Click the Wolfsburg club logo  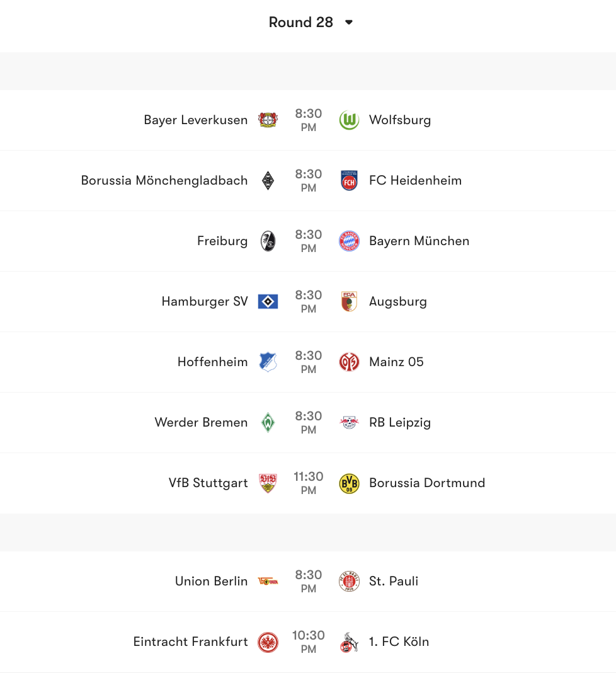348,120
